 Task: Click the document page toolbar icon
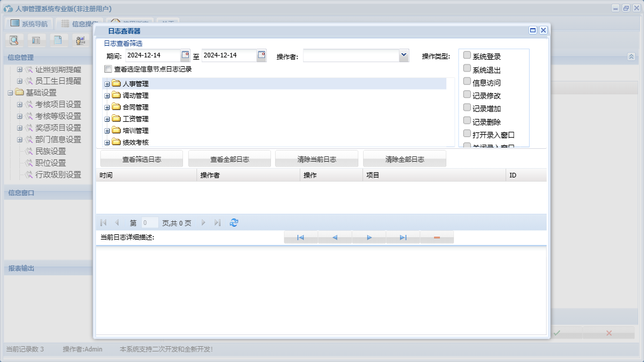coord(58,40)
